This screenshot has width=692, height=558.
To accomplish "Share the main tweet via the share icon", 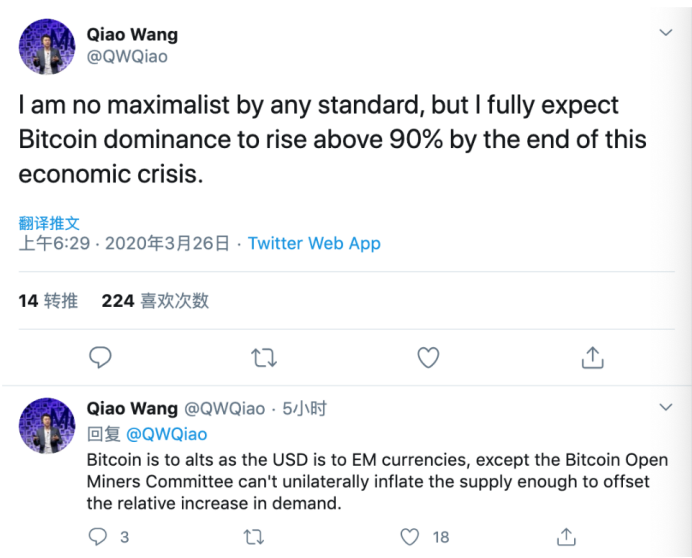I will pos(592,357).
